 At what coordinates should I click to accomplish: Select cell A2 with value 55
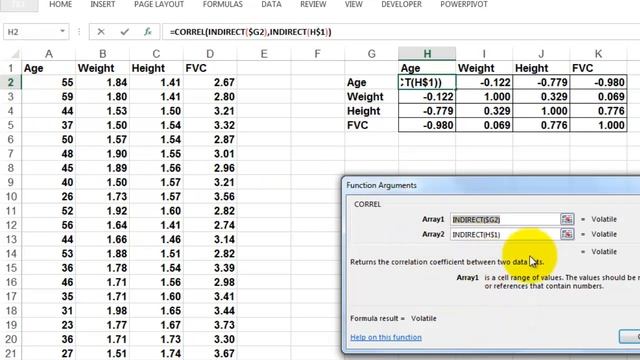pyautogui.click(x=49, y=82)
